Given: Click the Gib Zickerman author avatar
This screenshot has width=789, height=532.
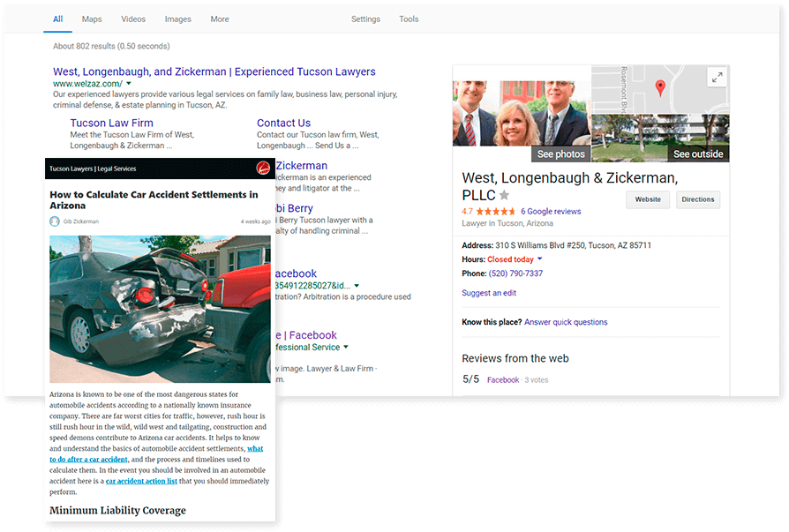Looking at the screenshot, I should coord(55,221).
